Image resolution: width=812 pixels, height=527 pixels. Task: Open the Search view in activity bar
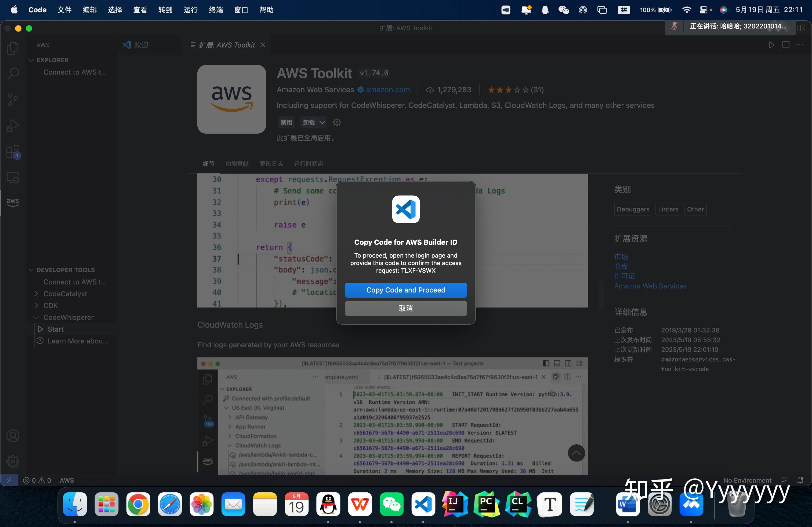[x=13, y=74]
